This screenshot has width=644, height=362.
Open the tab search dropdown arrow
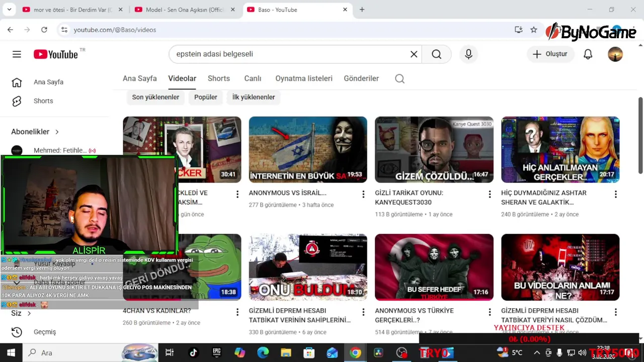click(x=10, y=10)
